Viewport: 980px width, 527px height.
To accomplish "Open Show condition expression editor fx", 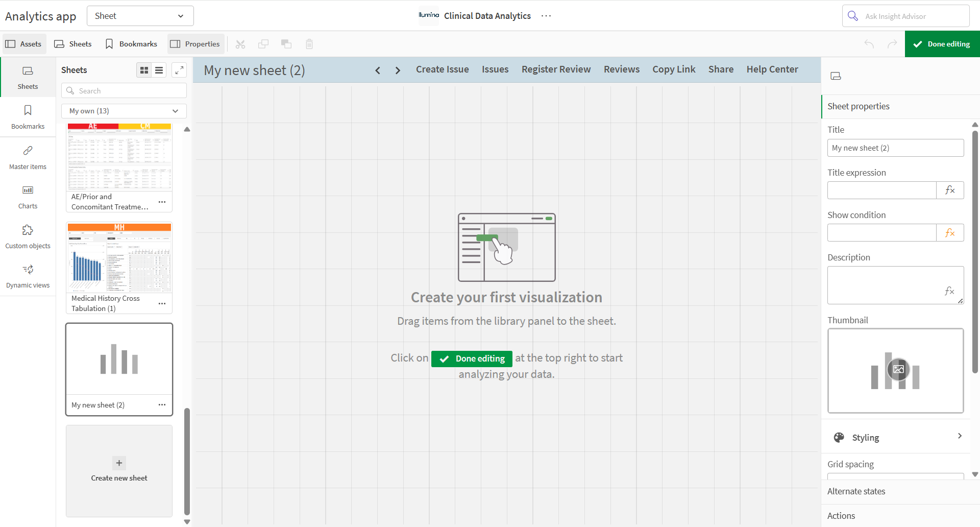I will 950,232.
